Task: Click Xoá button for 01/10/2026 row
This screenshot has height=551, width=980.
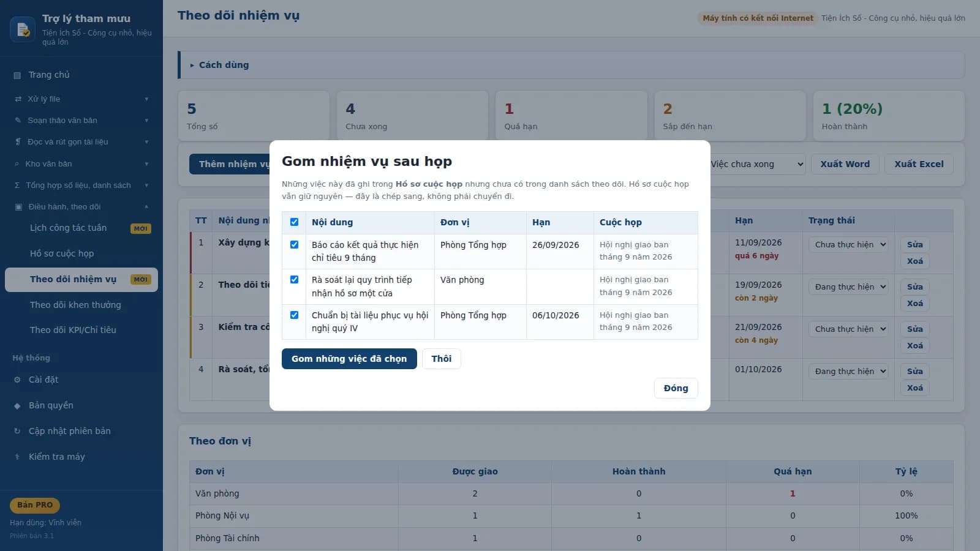Action: 915,388
